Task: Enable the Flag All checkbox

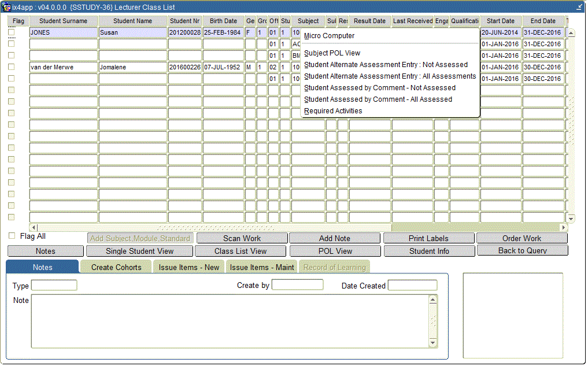Action: point(11,235)
